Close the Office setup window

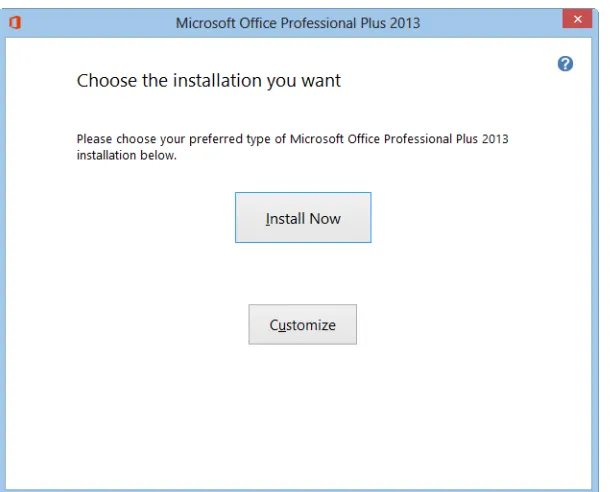pyautogui.click(x=577, y=19)
